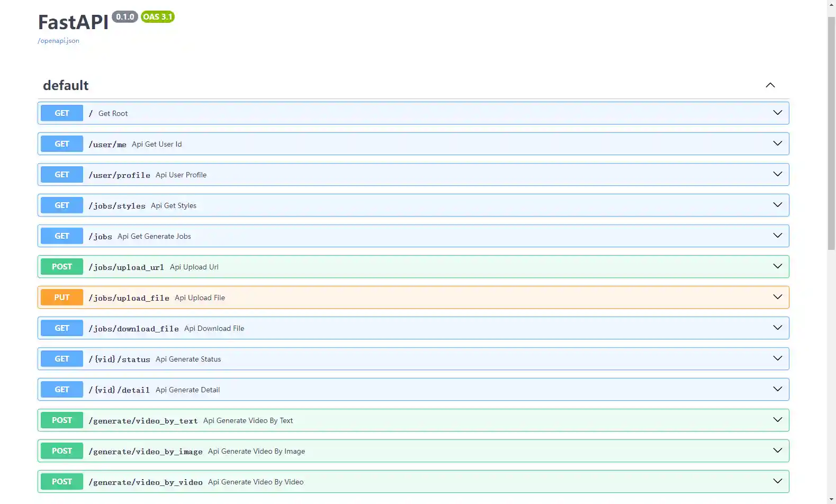
Task: Click GET badge for /{vid}/detail
Action: pos(62,390)
